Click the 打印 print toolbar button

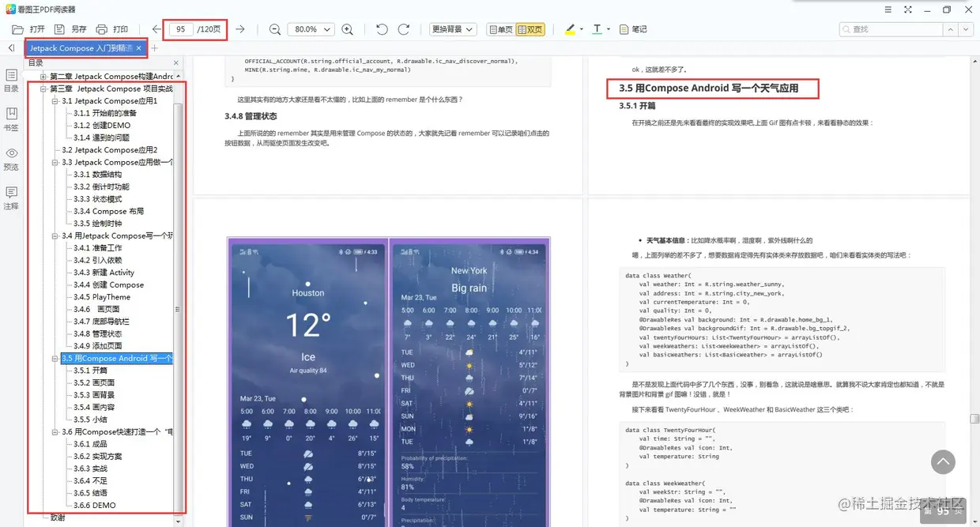tap(111, 29)
